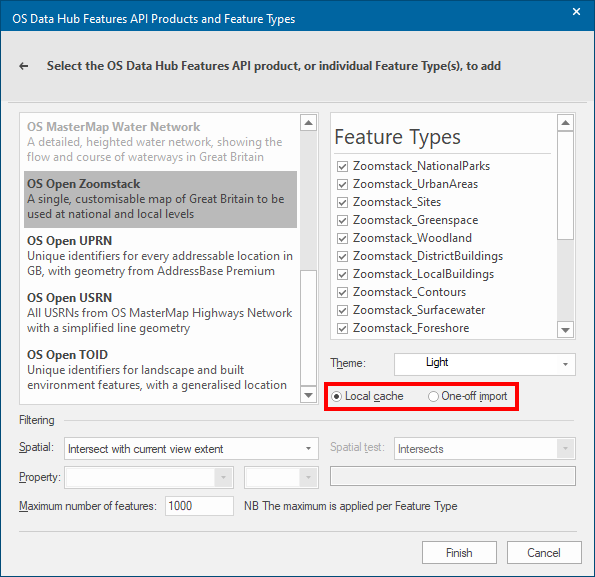Open the Property operator dropdown
Viewport: 595px width, 577px height.
coord(281,477)
